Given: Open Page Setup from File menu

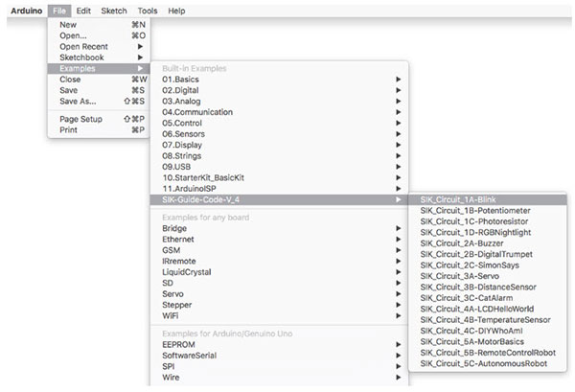Looking at the screenshot, I should (x=99, y=119).
